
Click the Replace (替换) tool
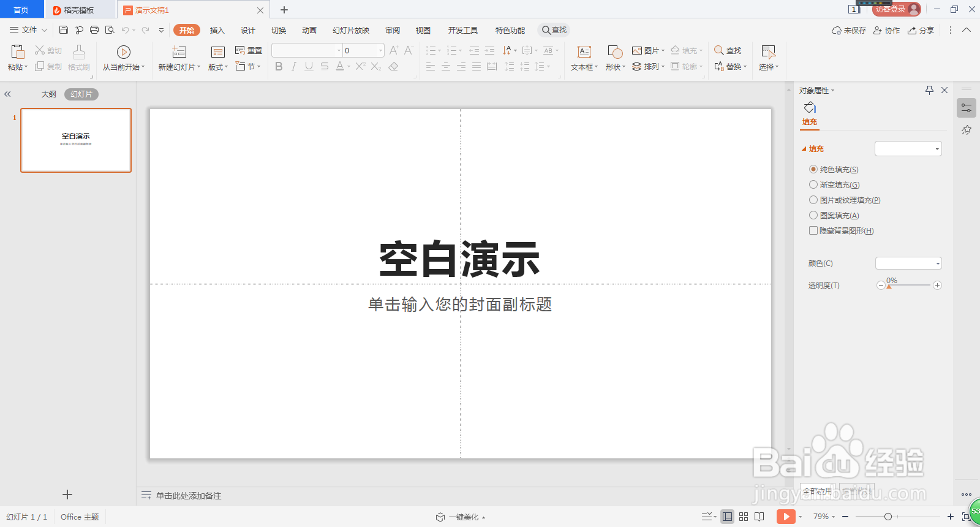[730, 66]
